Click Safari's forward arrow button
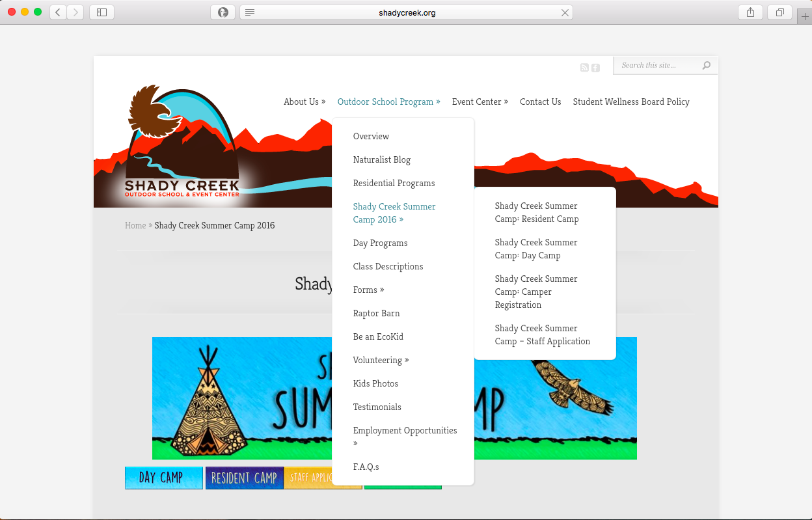This screenshot has height=520, width=812. 75,12
